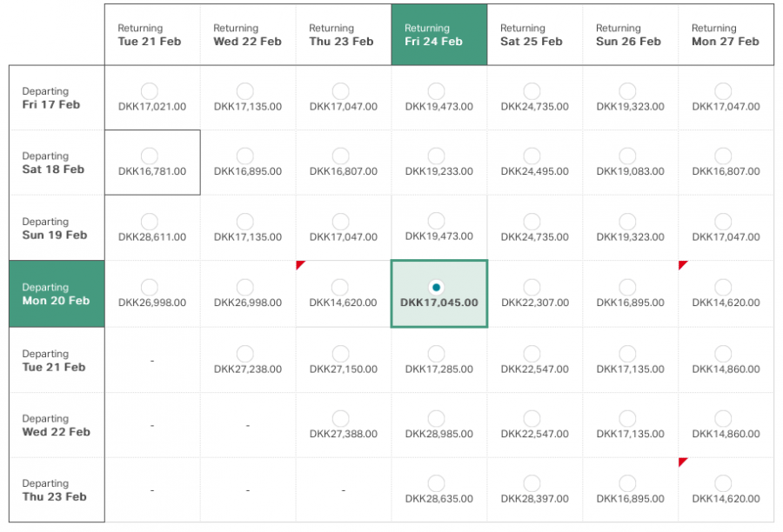Click red lowest-fare flag on Mon 20 Feb/Thu 23 Feb cell
Viewport: 783px width, 532px height.
[300, 264]
